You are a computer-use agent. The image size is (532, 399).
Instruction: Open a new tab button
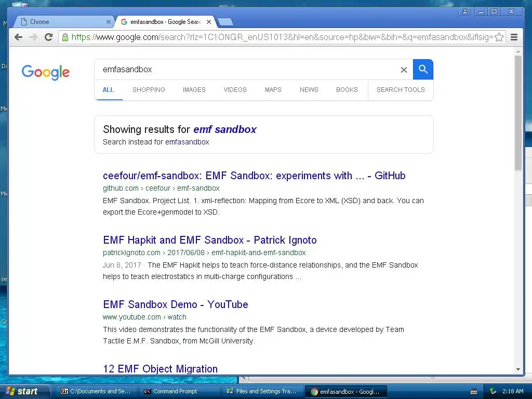pyautogui.click(x=225, y=22)
